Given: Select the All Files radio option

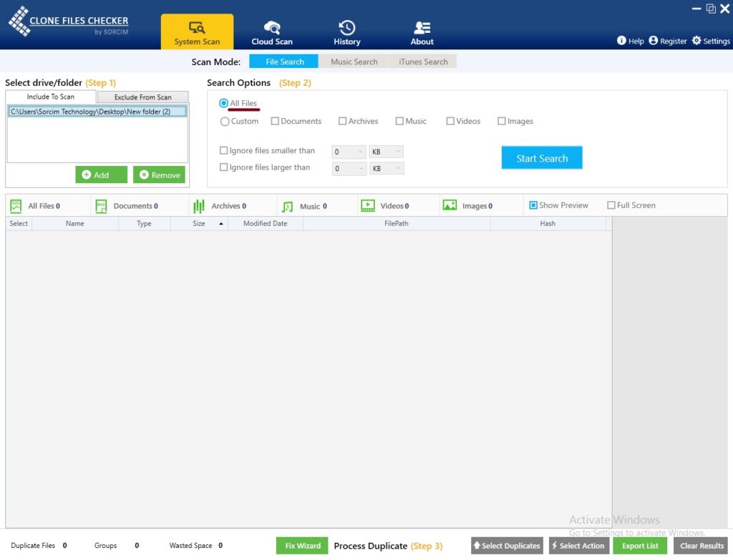Looking at the screenshot, I should coord(223,103).
